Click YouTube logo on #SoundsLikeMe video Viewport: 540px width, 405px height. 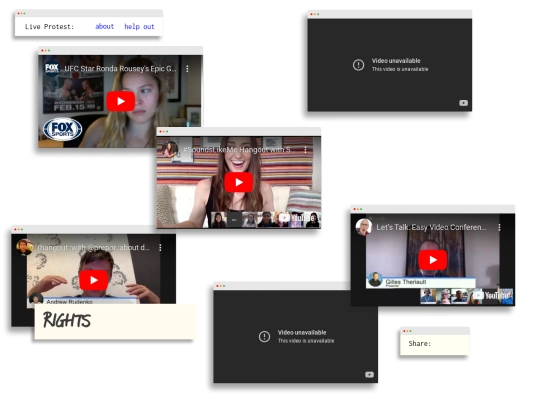pos(297,218)
